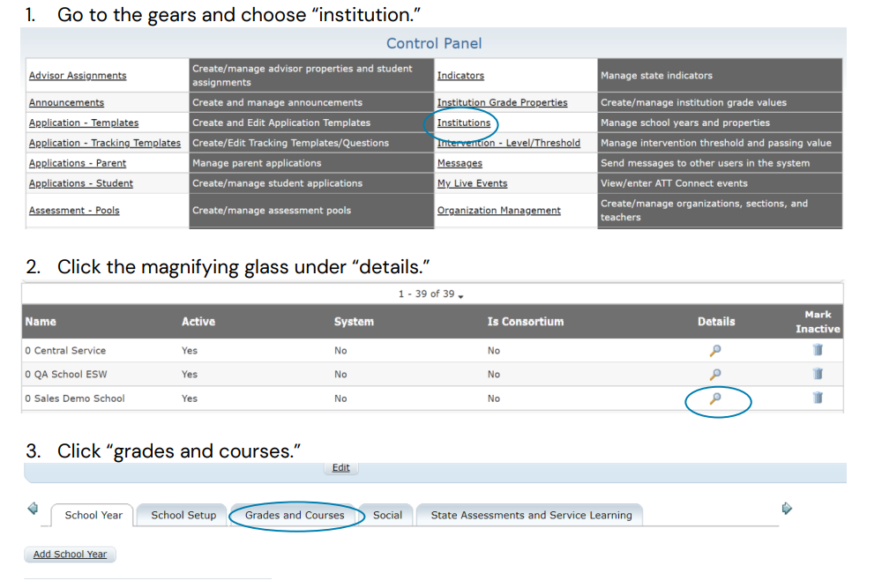882x588 pixels.
Task: Click the Edit button
Action: click(x=340, y=468)
